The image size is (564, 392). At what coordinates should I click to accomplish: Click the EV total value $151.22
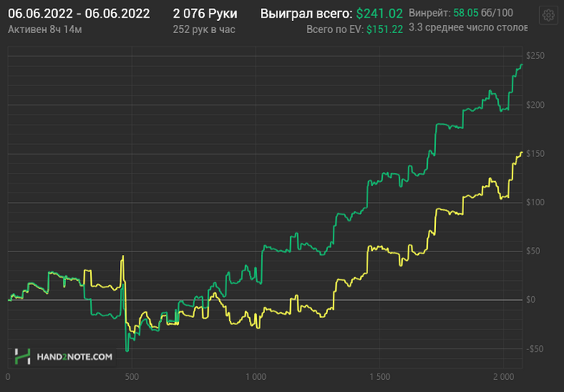pyautogui.click(x=384, y=30)
